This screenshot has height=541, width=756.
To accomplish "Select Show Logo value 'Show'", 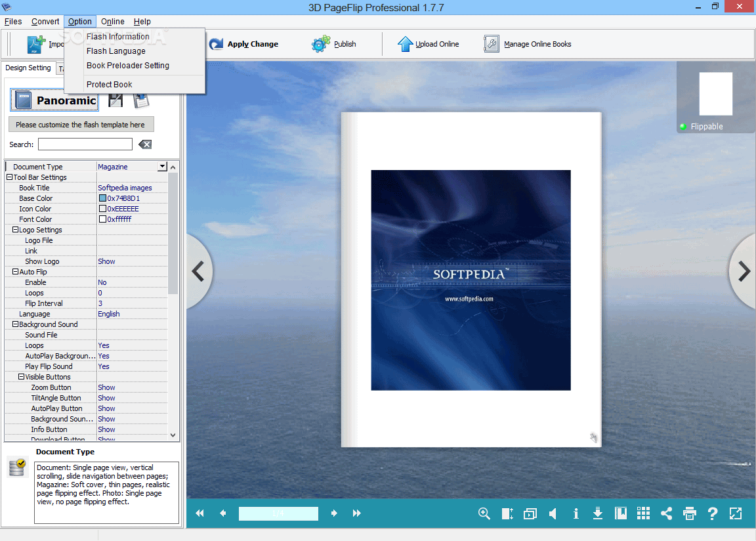I will [132, 261].
